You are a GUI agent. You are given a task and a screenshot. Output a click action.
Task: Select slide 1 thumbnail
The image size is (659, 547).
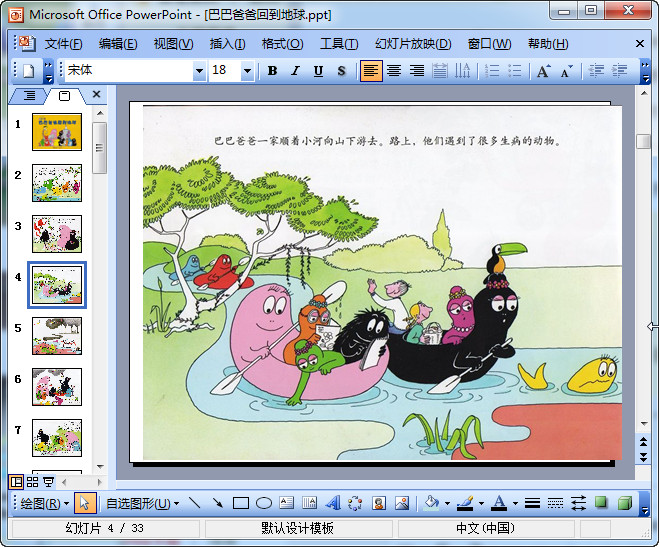pos(57,131)
